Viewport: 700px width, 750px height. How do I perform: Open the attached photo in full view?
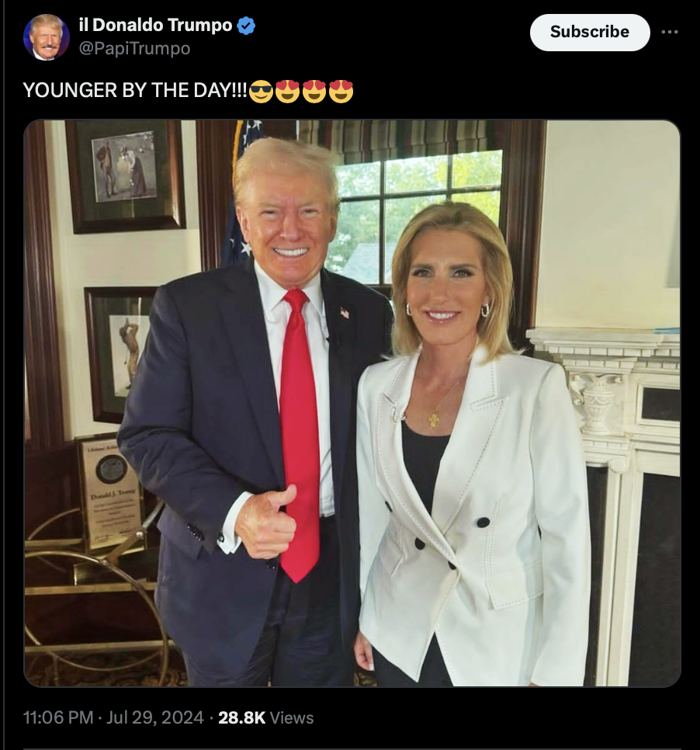pos(352,403)
